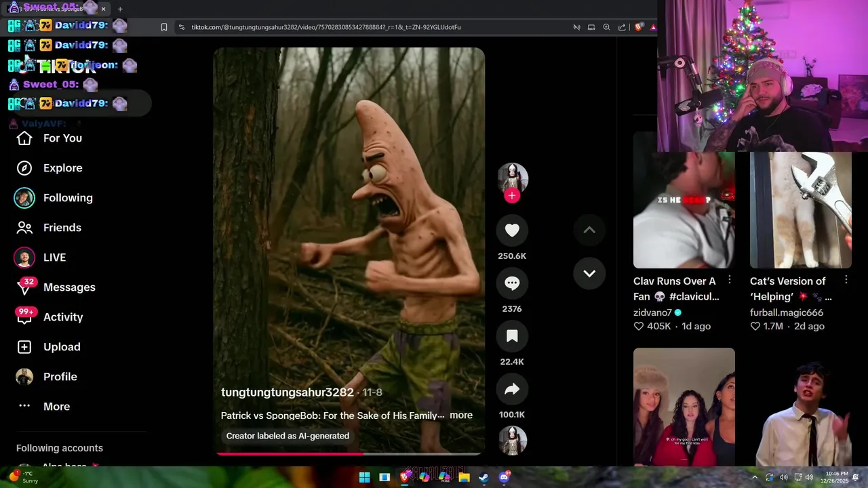Open Brave Shields lion icon
868x488 pixels.
click(x=639, y=27)
